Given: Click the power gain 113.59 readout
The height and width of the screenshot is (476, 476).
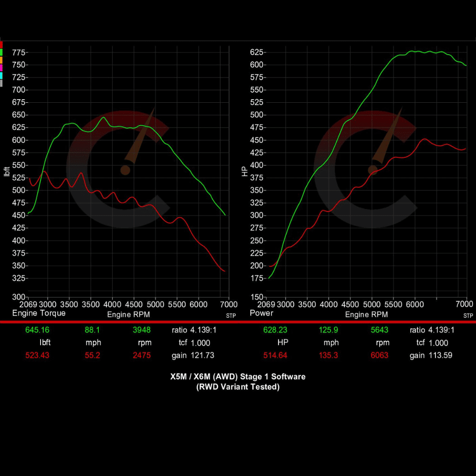Looking at the screenshot, I should (440, 355).
